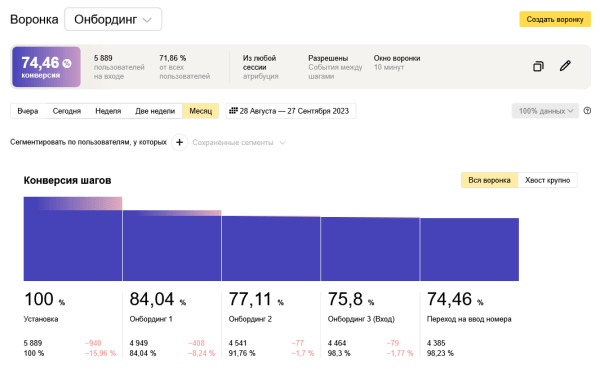Click the Онбординг 1 funnel bar

[172, 245]
